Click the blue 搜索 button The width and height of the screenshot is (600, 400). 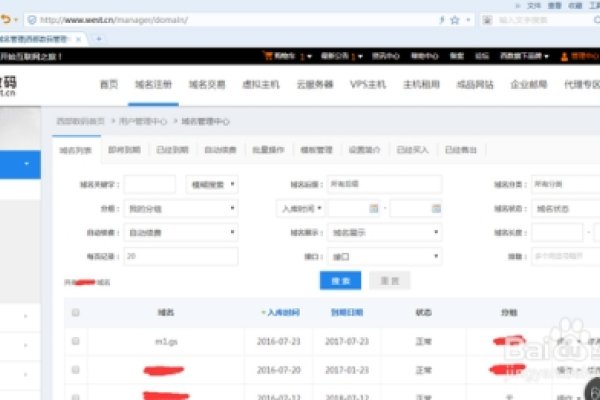341,281
